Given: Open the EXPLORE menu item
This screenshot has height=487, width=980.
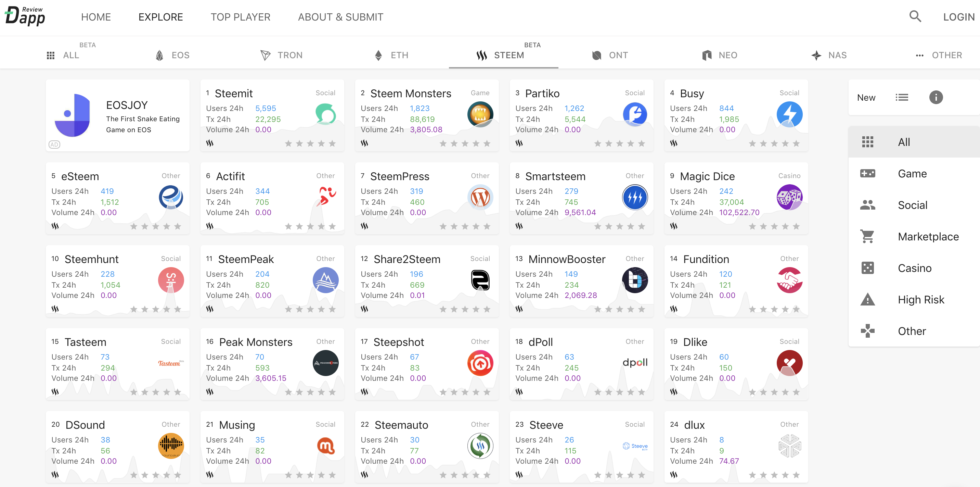Looking at the screenshot, I should (160, 17).
